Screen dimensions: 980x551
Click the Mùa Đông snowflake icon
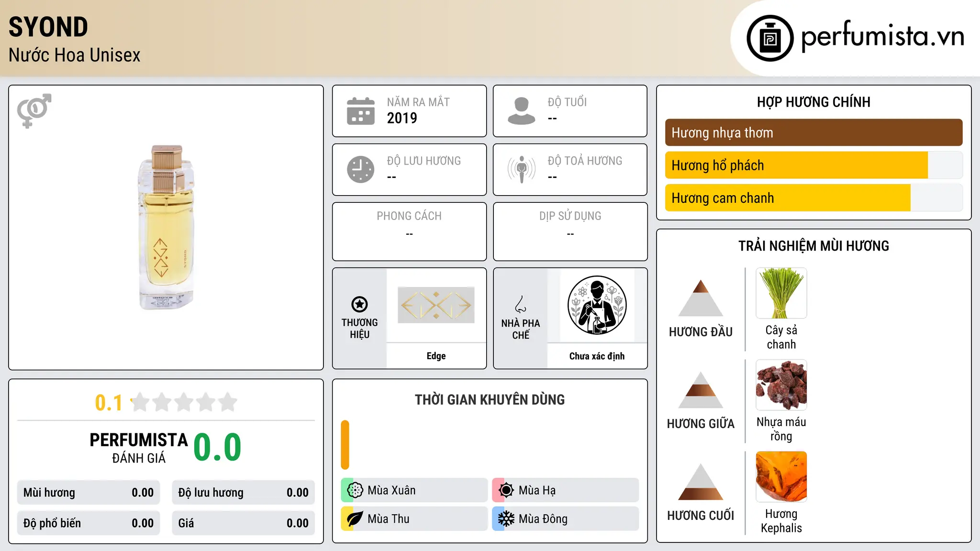(x=506, y=518)
